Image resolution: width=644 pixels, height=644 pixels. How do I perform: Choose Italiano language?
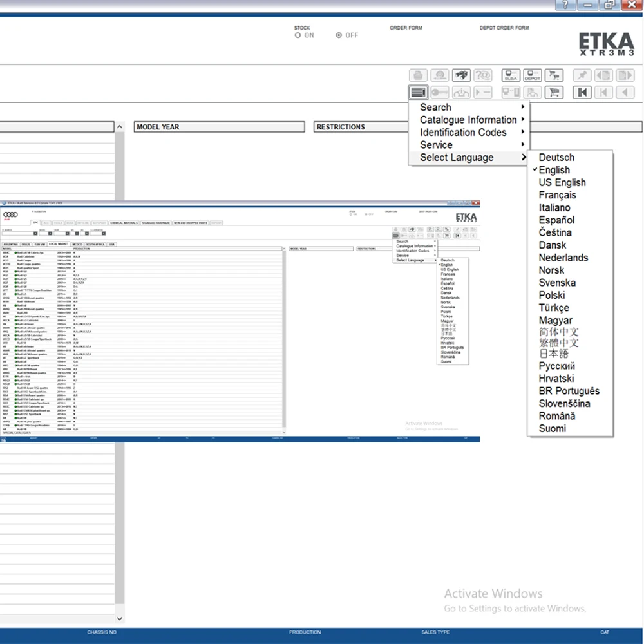tap(554, 208)
